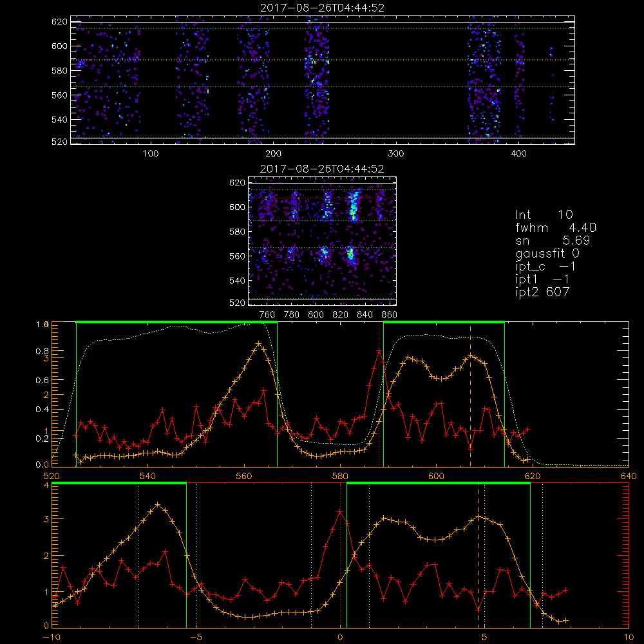Select the 'ipt1 -1' parameter line
This screenshot has width=644, height=644.
542,279
